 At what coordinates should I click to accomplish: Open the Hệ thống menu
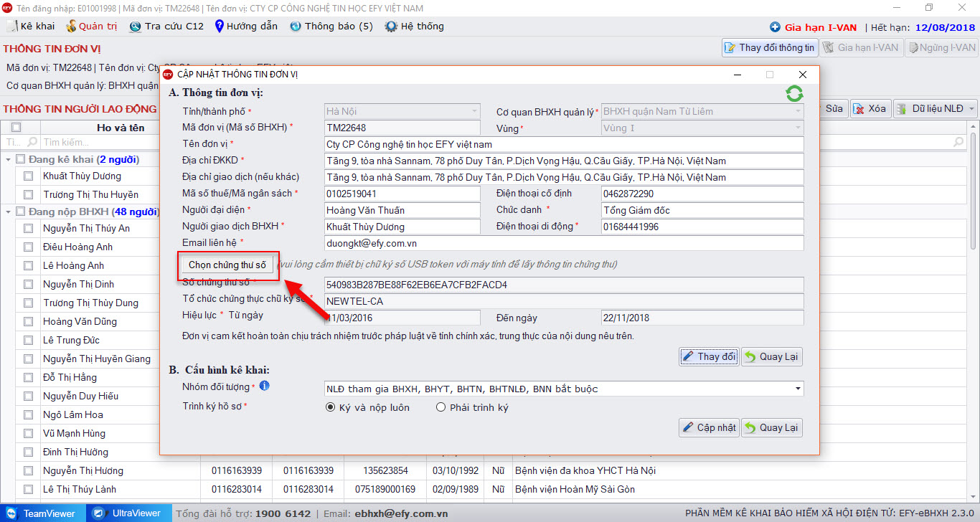tap(414, 27)
